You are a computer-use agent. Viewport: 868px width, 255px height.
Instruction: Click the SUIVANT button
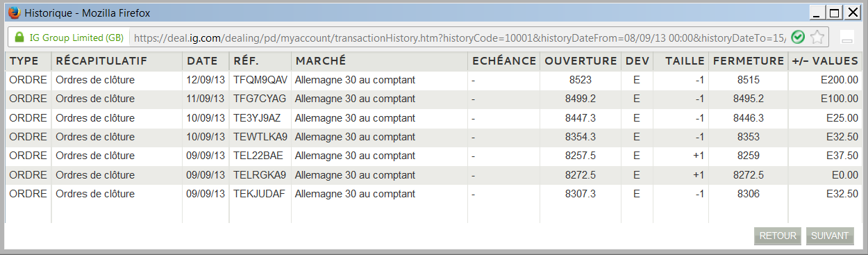tap(830, 236)
